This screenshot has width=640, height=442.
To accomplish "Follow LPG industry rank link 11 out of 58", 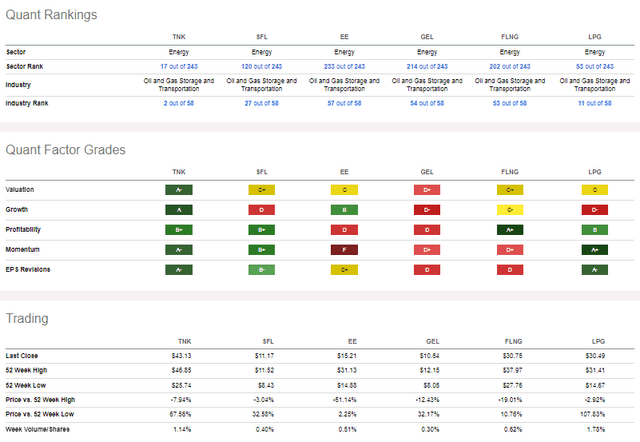I will pyautogui.click(x=595, y=103).
